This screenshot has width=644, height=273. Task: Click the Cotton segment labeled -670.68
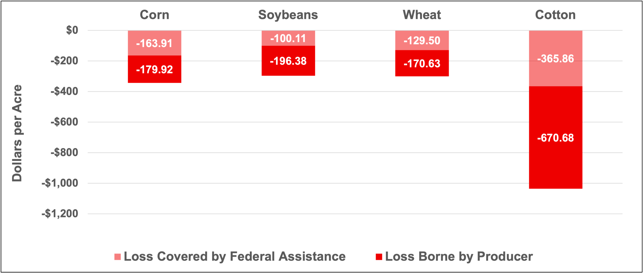[555, 138]
